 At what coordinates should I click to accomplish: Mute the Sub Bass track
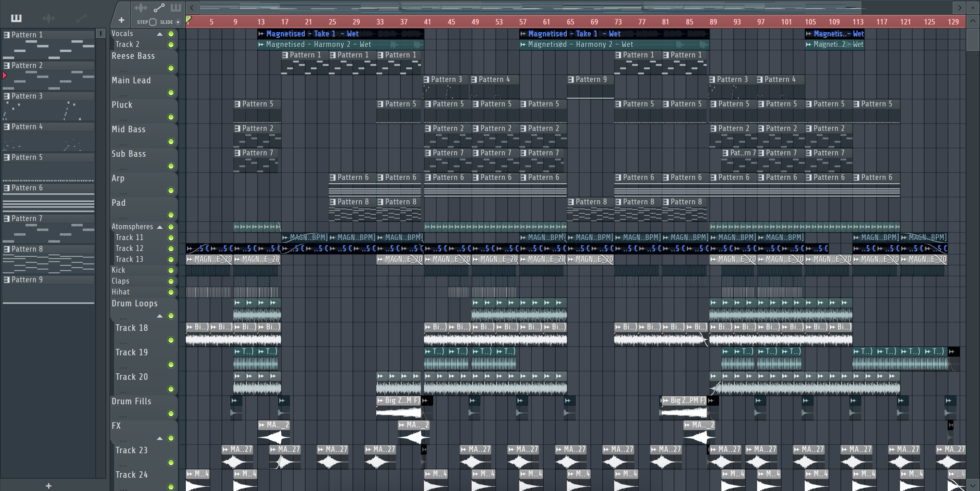(171, 166)
